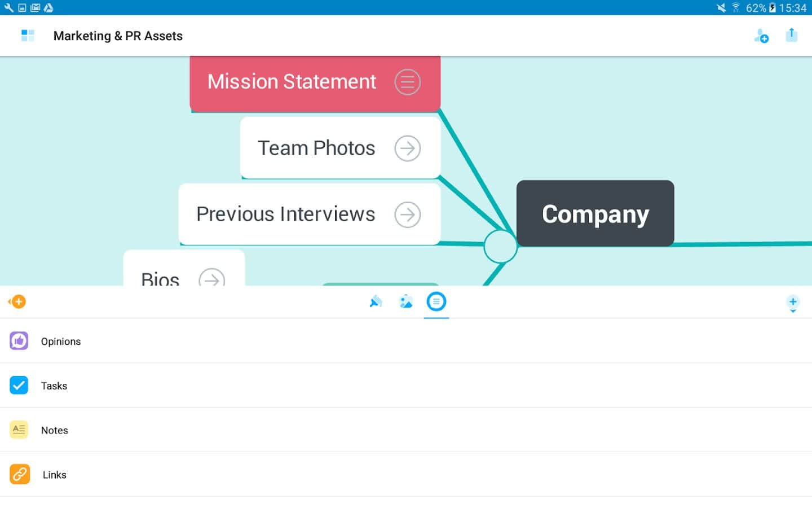Tap the orange add node button

tap(17, 302)
